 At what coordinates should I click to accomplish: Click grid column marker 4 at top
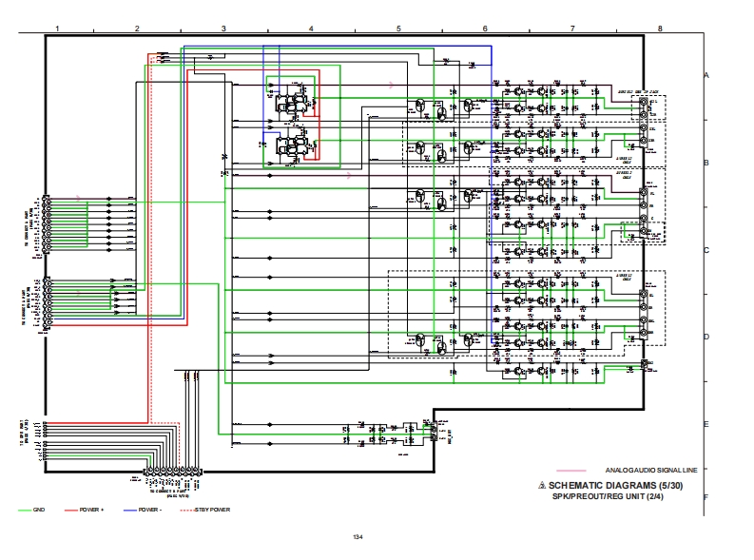311,29
